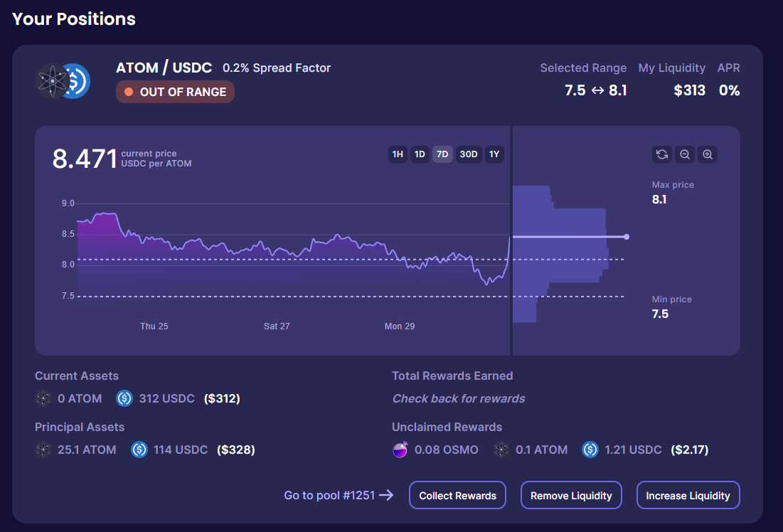783x532 pixels.
Task: Zoom in the liquidity chart
Action: [x=708, y=154]
